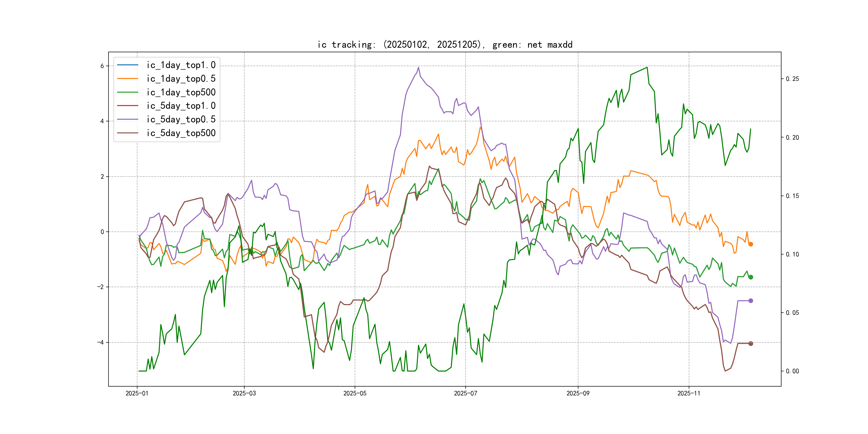The height and width of the screenshot is (434, 868).
Task: Click the purple end-point marker dot
Action: coord(750,301)
